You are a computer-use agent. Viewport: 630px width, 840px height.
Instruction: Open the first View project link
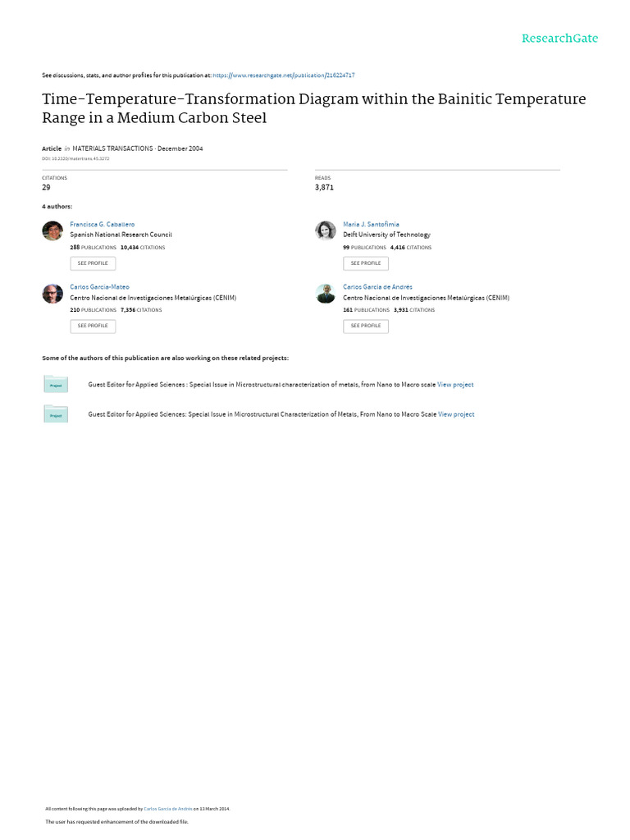[455, 384]
